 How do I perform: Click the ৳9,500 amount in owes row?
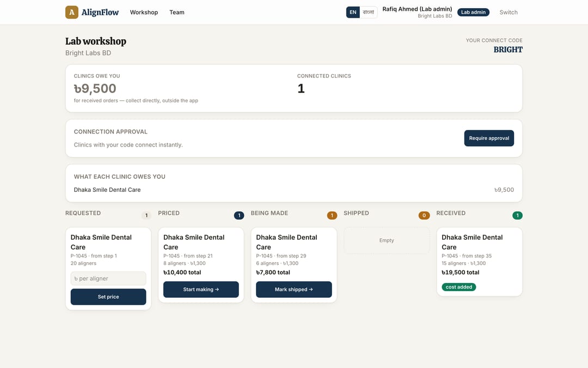pyautogui.click(x=504, y=190)
